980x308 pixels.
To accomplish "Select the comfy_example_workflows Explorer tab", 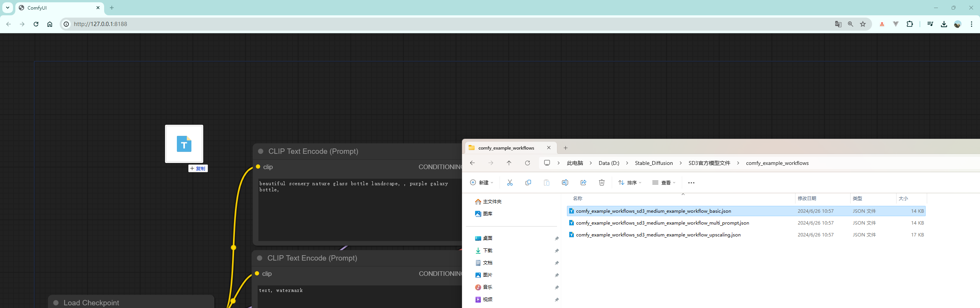I will tap(510, 148).
